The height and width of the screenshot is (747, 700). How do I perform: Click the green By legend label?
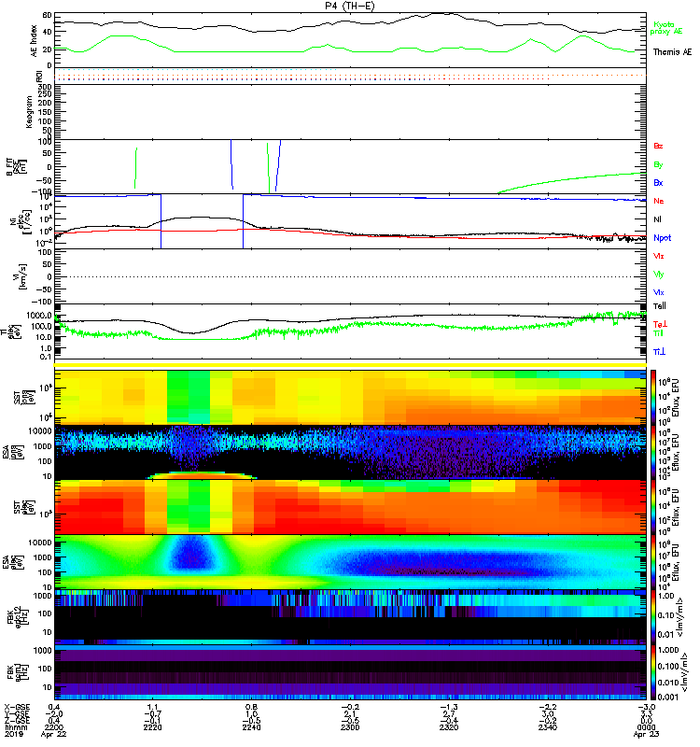[658, 165]
